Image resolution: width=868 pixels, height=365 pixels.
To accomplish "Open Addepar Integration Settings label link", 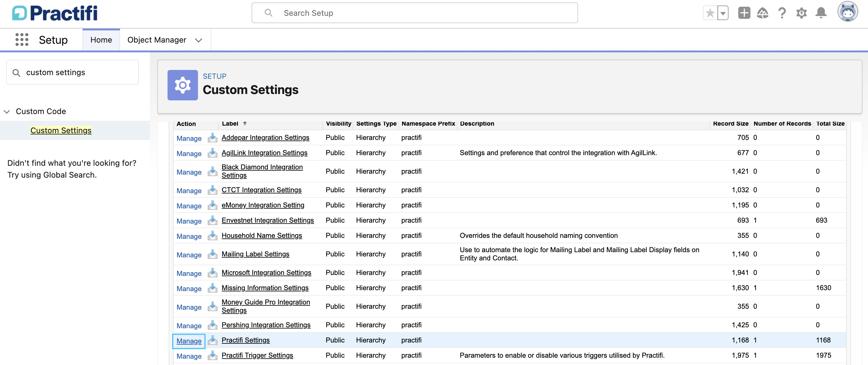I will pos(265,137).
